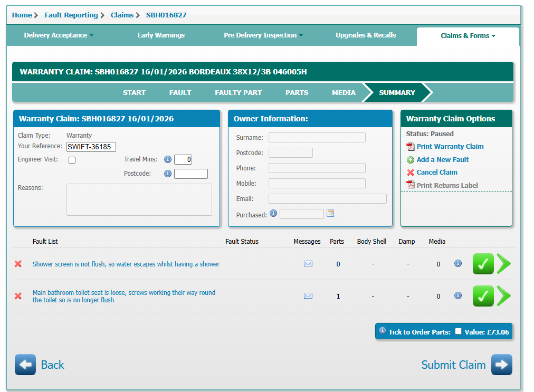Open the shower screen not flush fault link
The height and width of the screenshot is (392, 534).
126,264
